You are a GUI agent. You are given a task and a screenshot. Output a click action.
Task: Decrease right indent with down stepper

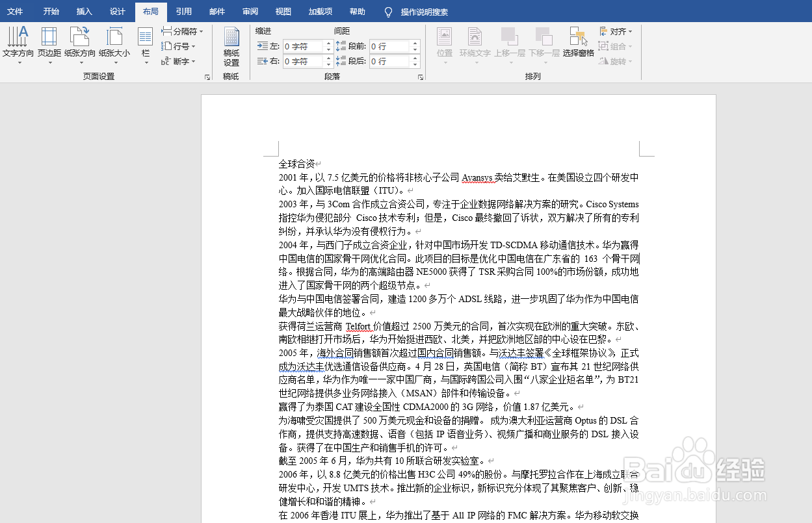point(328,64)
